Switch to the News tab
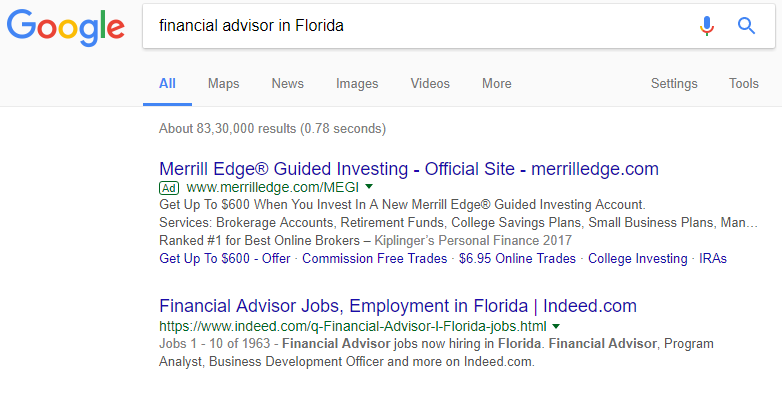The width and height of the screenshot is (782, 398). click(287, 83)
